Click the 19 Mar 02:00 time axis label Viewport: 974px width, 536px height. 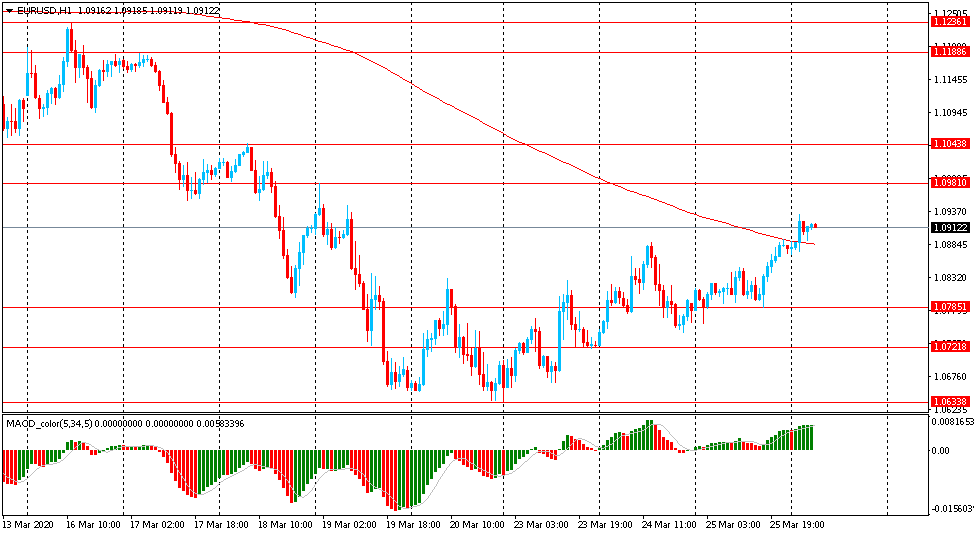349,525
